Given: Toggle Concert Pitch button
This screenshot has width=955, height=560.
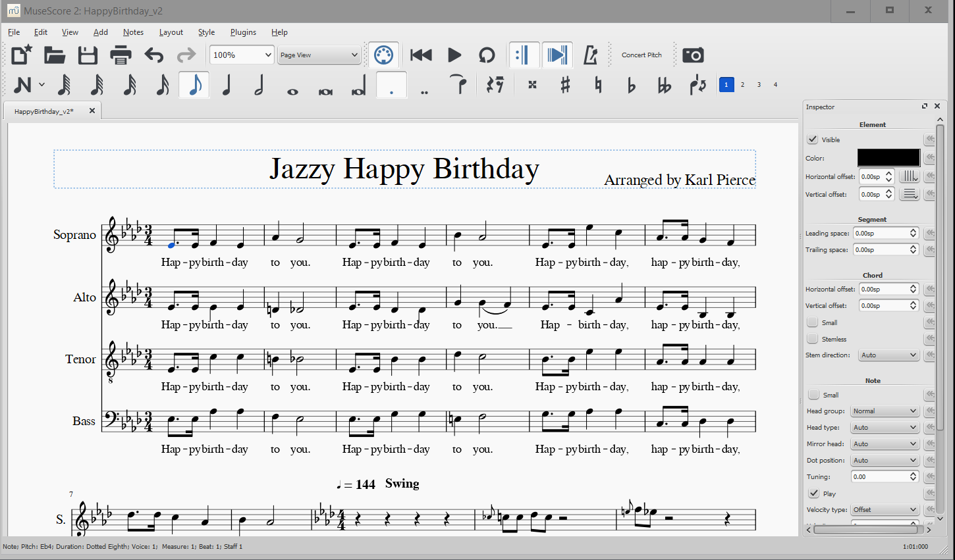Looking at the screenshot, I should [641, 55].
